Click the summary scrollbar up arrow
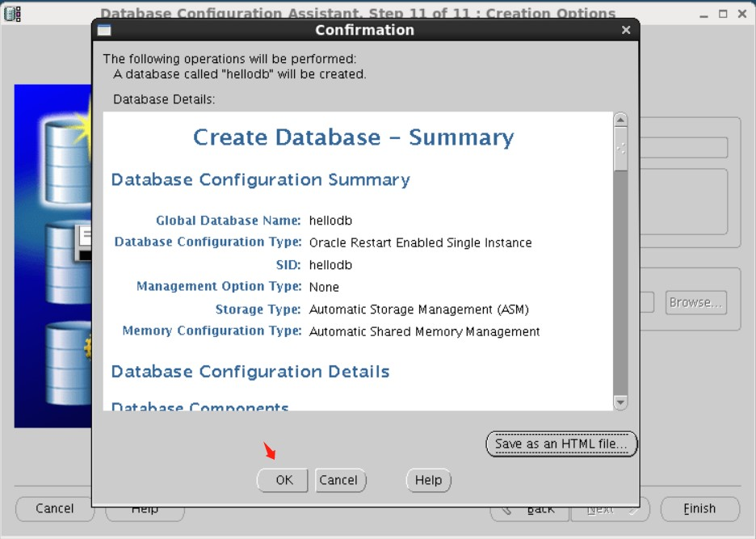 point(620,120)
